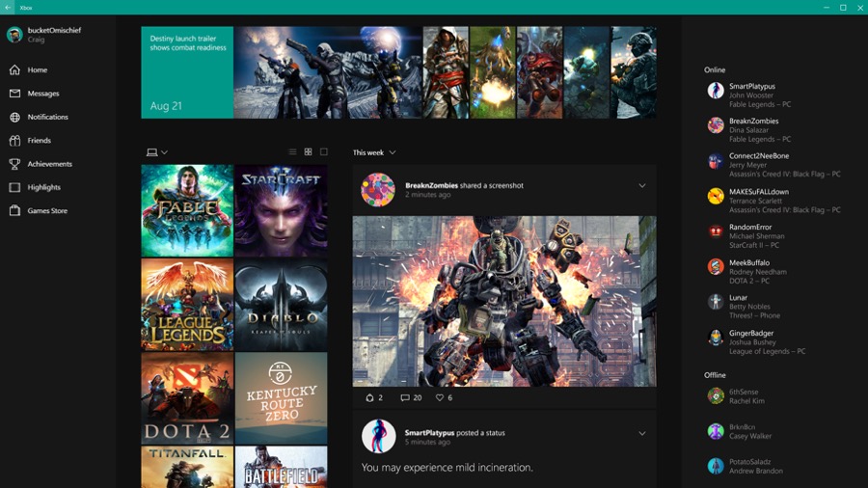Go to Games Store in the sidebar
868x488 pixels.
pos(47,211)
